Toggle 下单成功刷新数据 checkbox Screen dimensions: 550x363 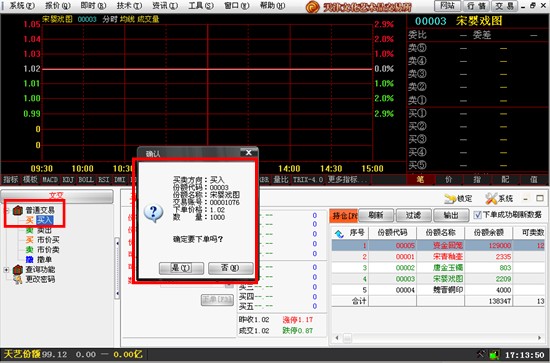click(477, 215)
